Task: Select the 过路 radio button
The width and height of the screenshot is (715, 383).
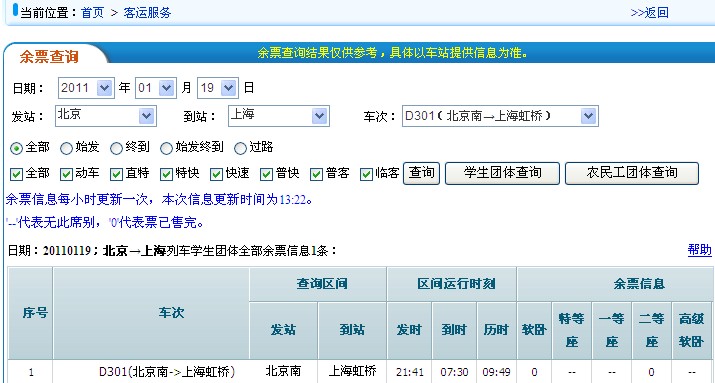Action: tap(240, 149)
